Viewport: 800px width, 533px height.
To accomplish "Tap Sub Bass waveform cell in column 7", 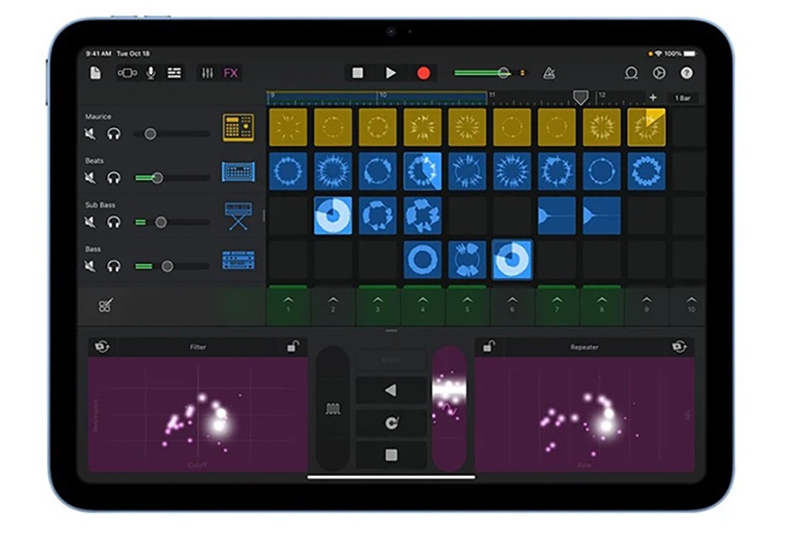I will click(557, 216).
